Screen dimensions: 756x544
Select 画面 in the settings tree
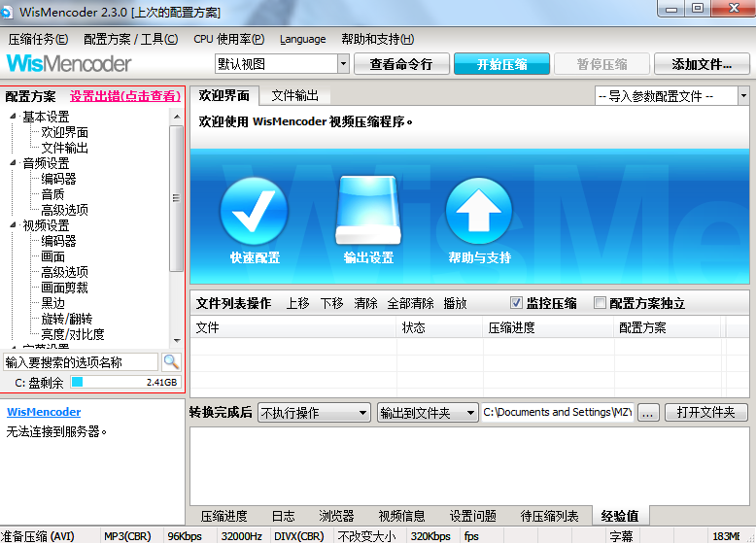click(52, 256)
